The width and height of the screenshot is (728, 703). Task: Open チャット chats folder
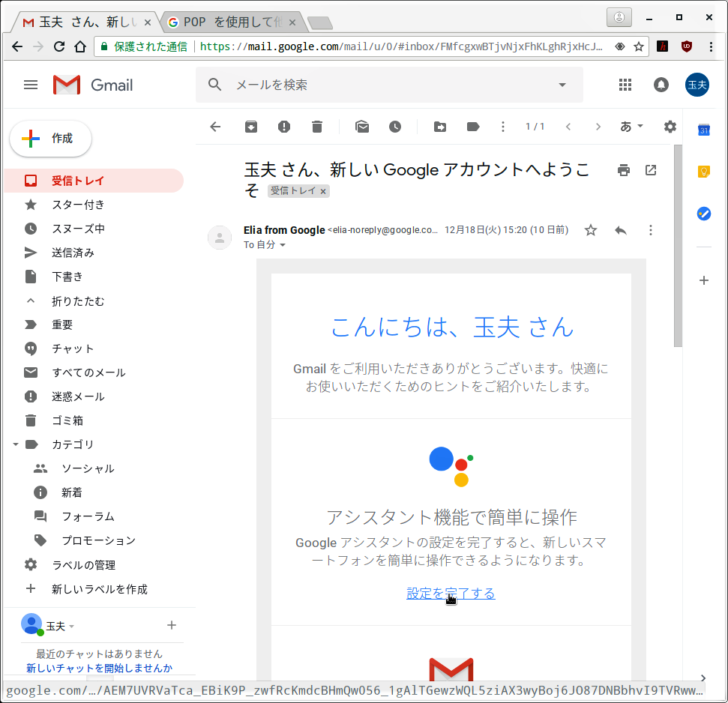point(73,349)
